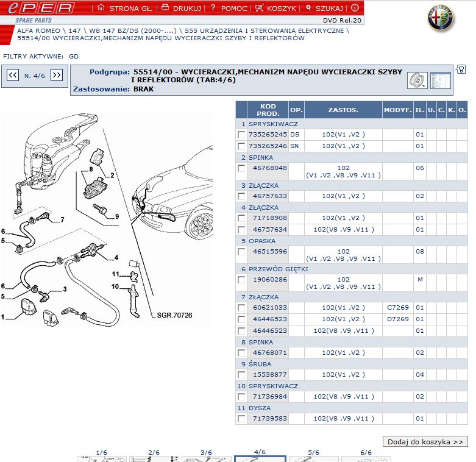Open DRUKUJ menu item
Screen dimensions: 476x462
[187, 9]
